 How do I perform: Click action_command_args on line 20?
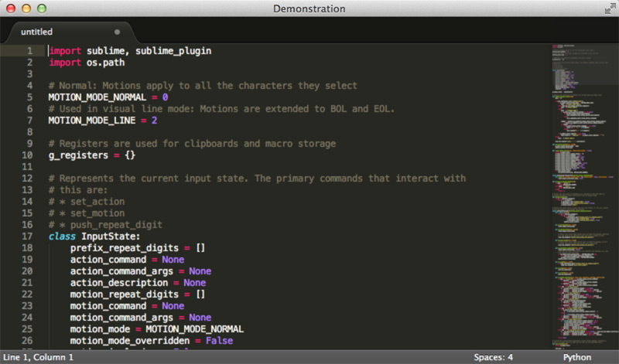pos(121,272)
